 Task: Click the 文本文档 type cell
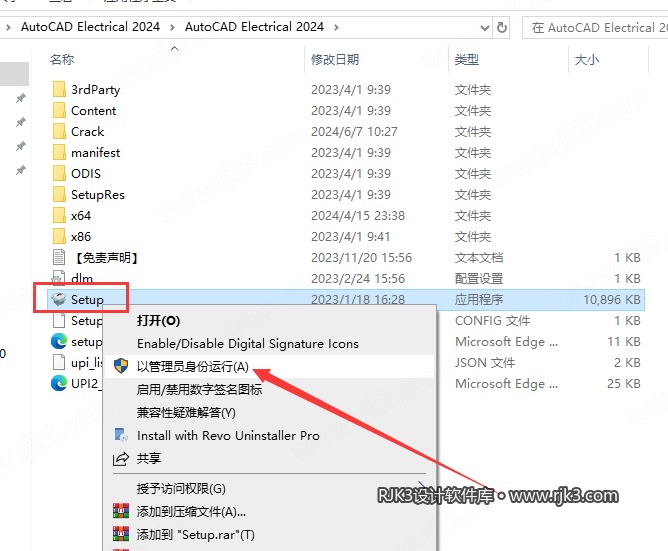click(x=479, y=257)
